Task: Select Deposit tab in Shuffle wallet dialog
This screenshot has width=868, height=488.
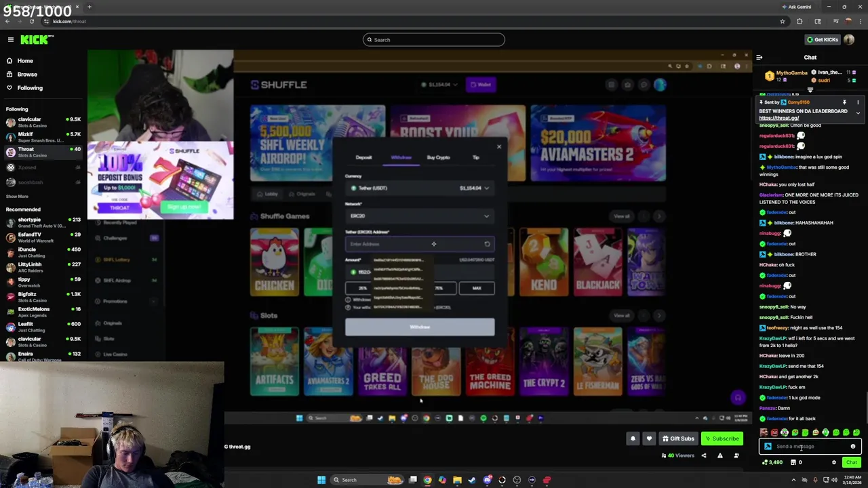Action: [364, 157]
